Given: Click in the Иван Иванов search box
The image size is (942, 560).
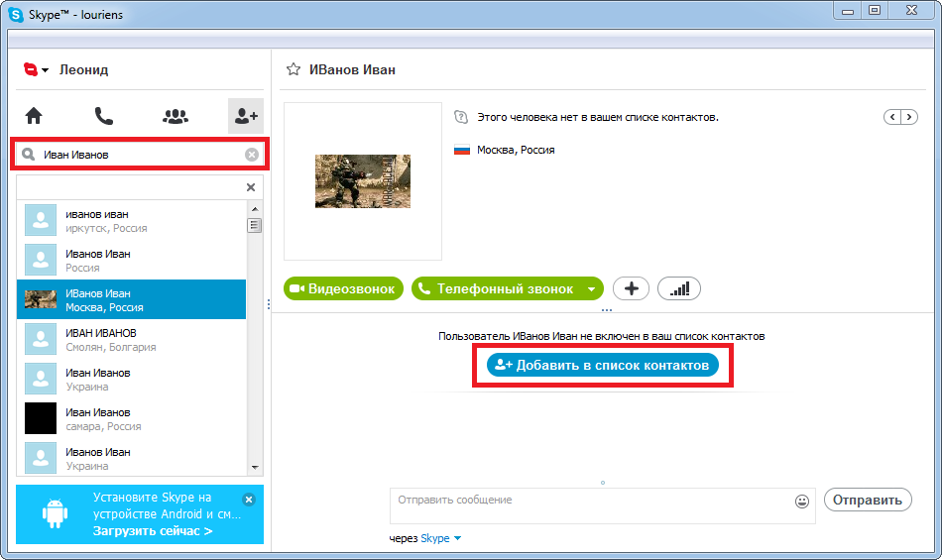Looking at the screenshot, I should [x=140, y=155].
